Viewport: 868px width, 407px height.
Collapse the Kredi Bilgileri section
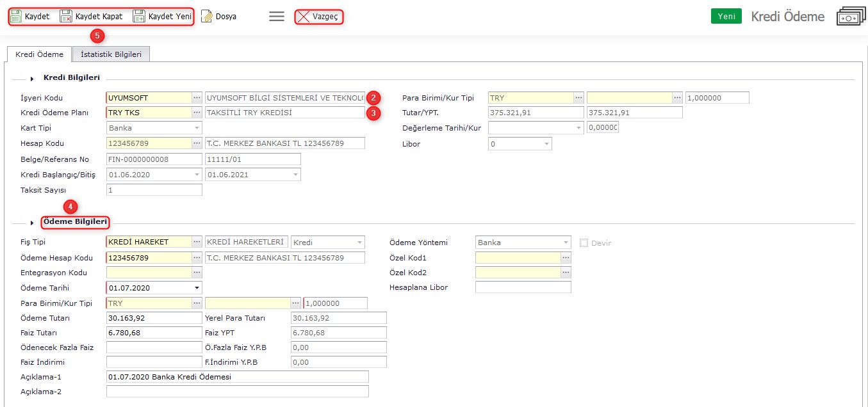[32, 78]
